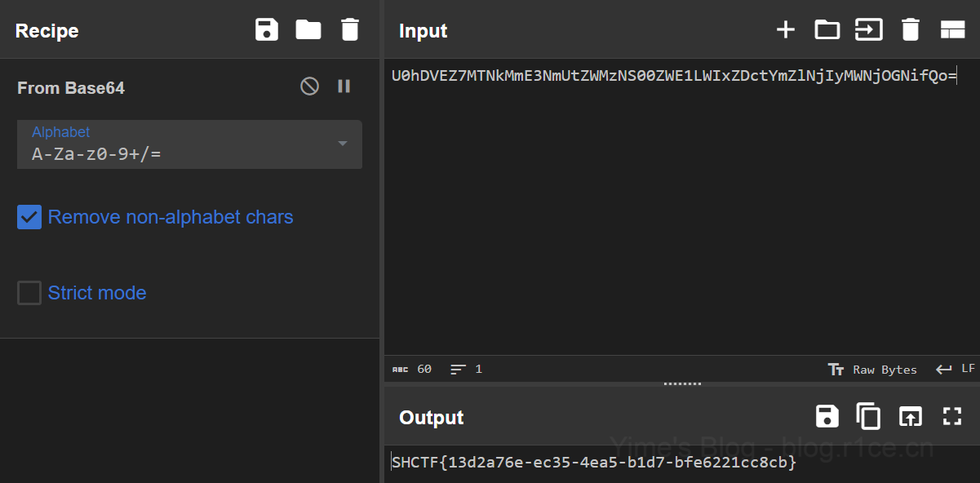Expand the Alphabet dropdown

point(343,144)
